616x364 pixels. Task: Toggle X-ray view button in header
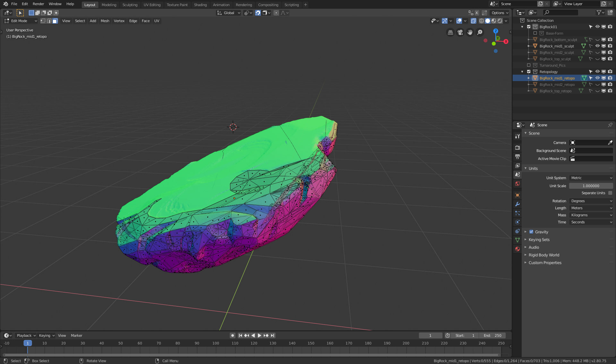coord(474,21)
